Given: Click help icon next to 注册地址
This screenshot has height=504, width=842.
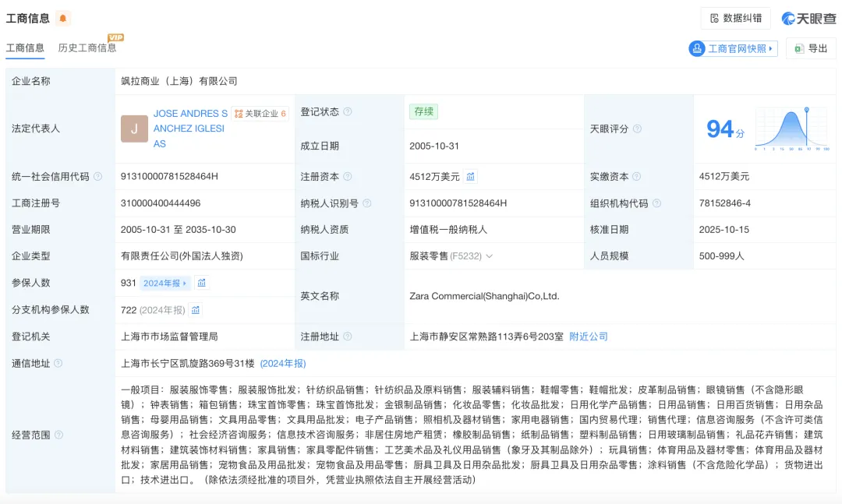Looking at the screenshot, I should [x=348, y=336].
